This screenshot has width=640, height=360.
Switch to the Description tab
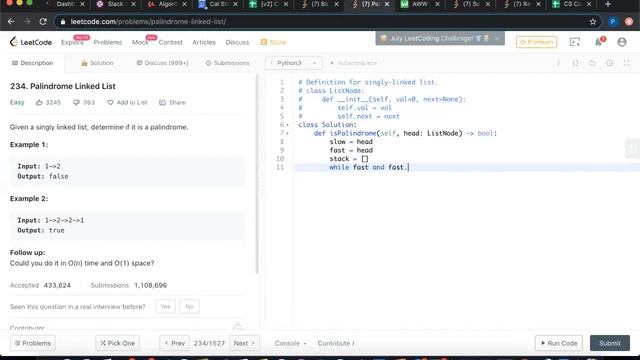click(x=33, y=63)
